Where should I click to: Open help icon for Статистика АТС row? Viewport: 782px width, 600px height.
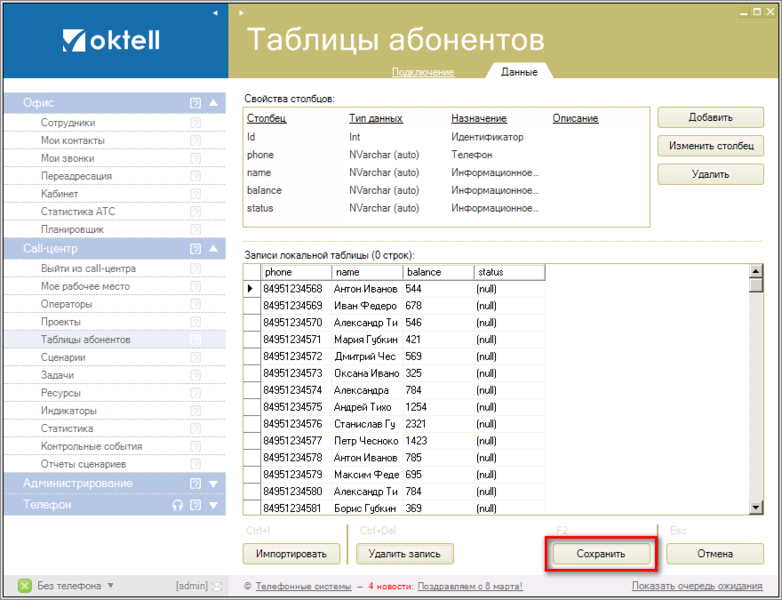pos(195,212)
